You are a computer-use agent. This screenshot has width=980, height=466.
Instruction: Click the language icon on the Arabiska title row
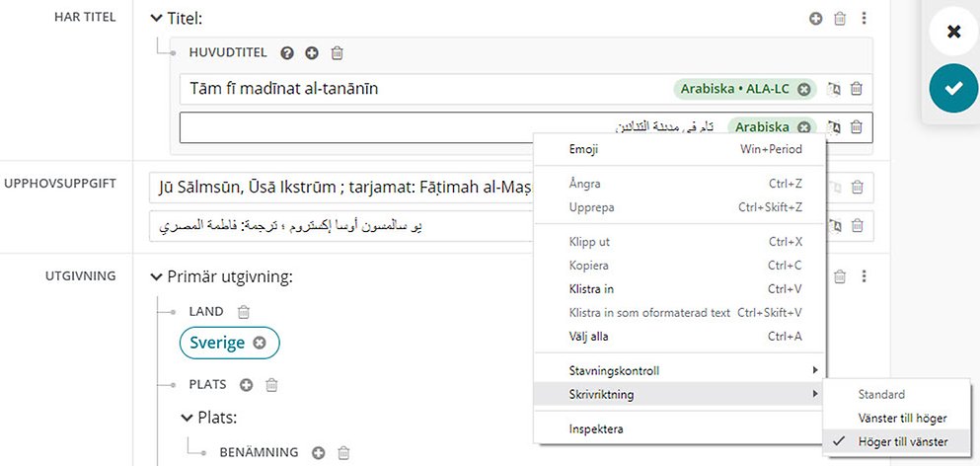click(834, 127)
